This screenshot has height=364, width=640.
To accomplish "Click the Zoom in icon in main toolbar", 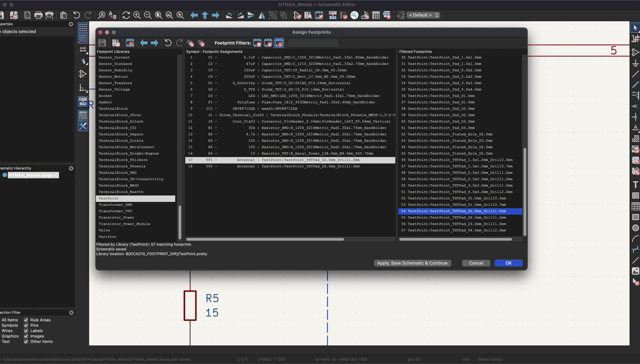I will (x=137, y=15).
